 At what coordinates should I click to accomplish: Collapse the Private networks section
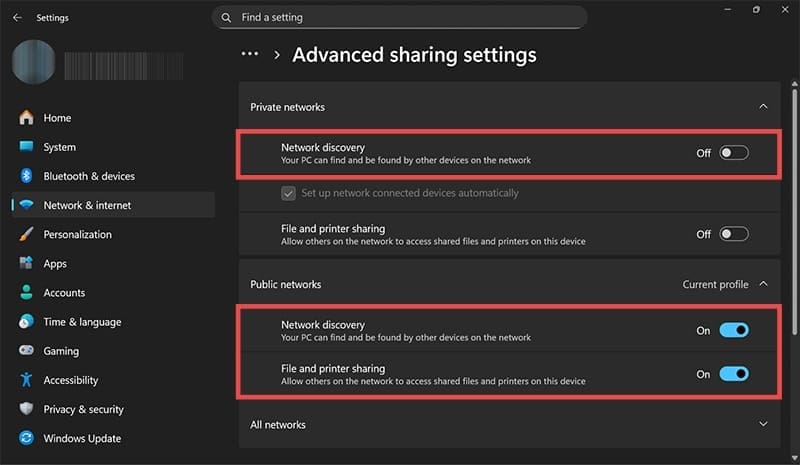pos(763,106)
